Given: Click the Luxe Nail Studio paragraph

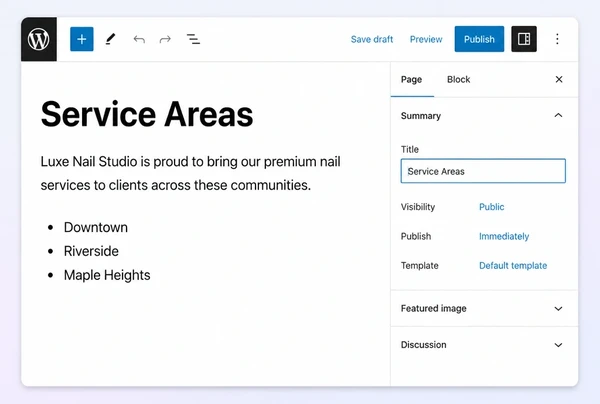Looking at the screenshot, I should click(x=191, y=173).
